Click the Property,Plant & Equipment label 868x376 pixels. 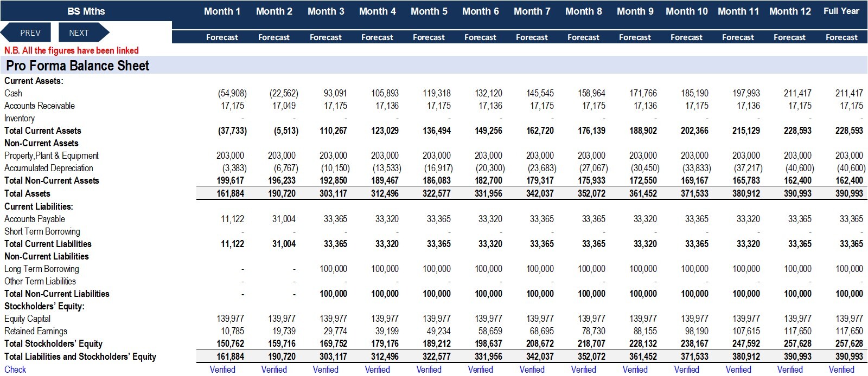51,155
